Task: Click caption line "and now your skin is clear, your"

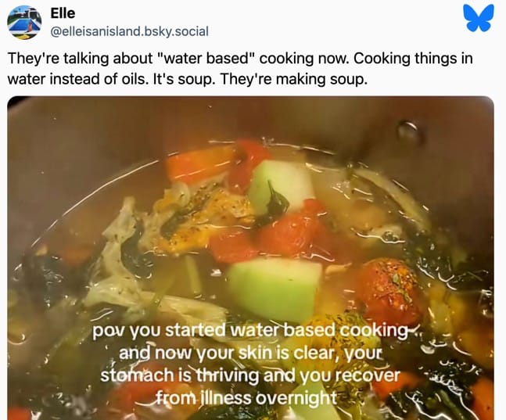Action: pyautogui.click(x=251, y=354)
